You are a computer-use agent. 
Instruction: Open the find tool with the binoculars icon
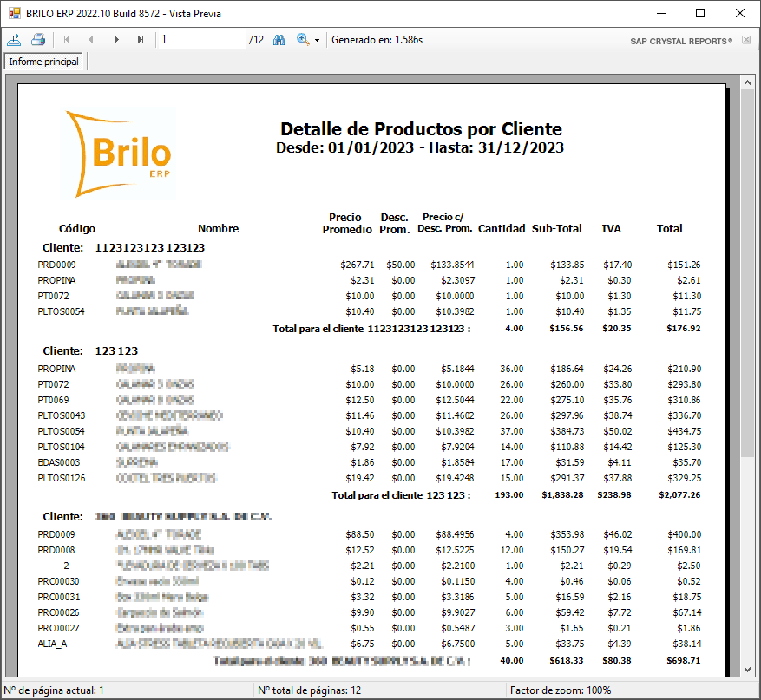(279, 39)
